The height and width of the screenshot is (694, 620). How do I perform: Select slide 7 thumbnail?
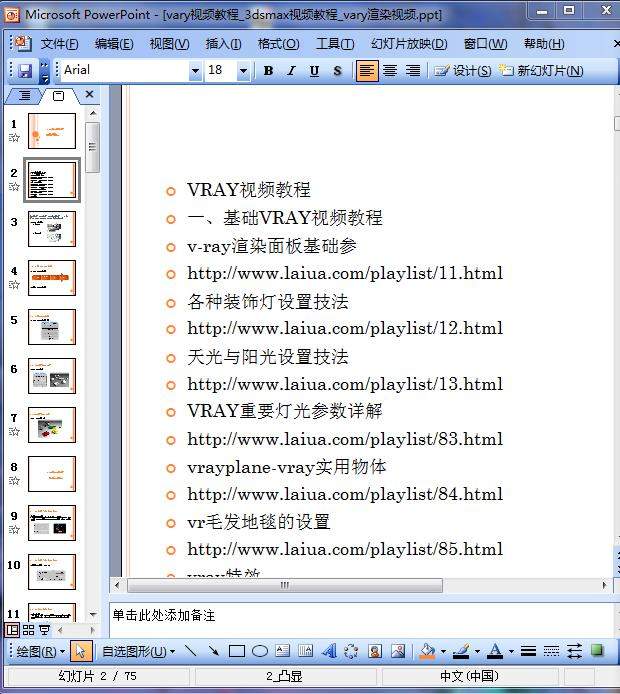click(x=52, y=425)
